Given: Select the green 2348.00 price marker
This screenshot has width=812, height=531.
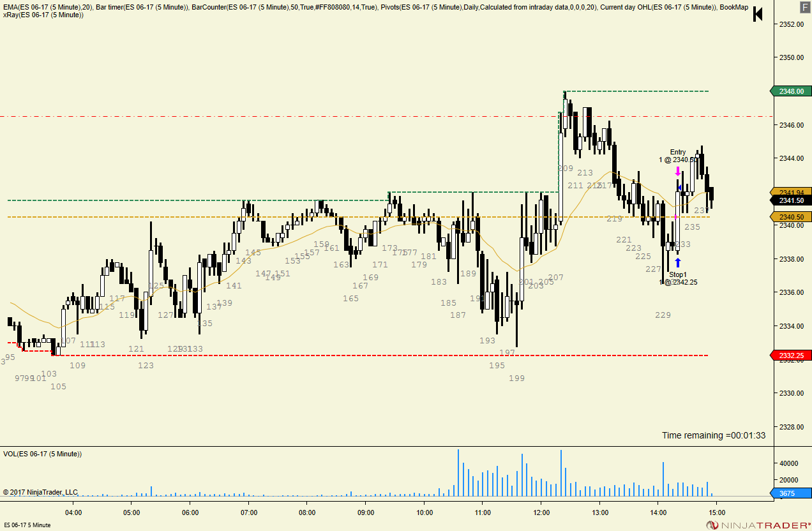Looking at the screenshot, I should [791, 91].
